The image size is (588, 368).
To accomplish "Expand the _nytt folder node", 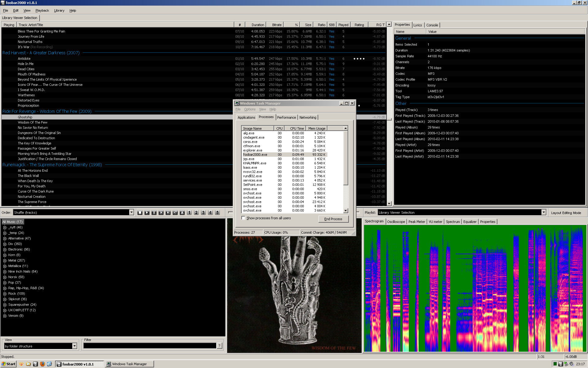I will click(5, 228).
